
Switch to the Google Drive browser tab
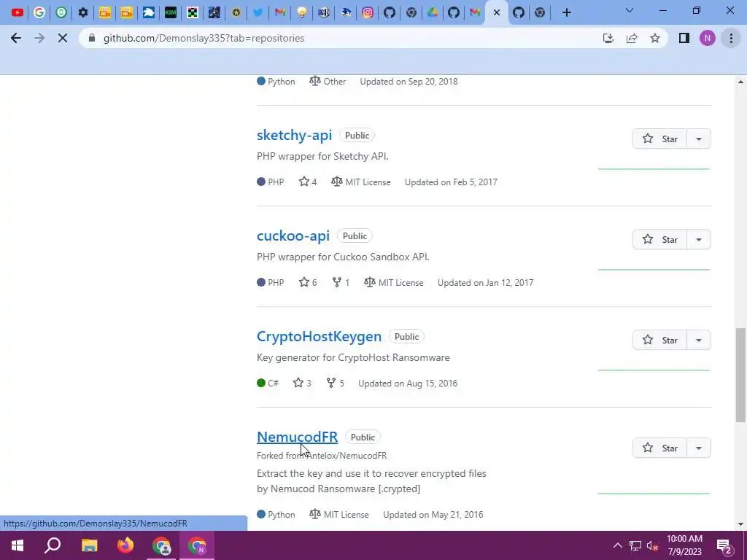[432, 12]
